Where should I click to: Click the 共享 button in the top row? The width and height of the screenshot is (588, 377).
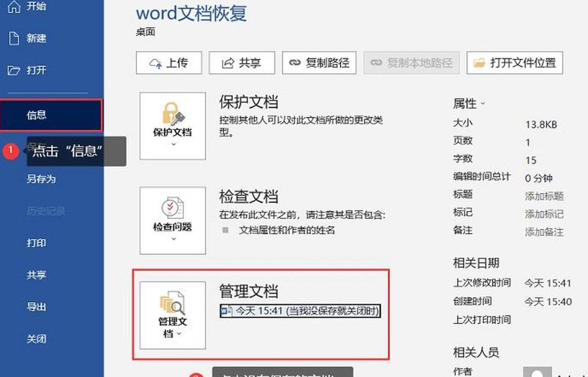(x=242, y=63)
